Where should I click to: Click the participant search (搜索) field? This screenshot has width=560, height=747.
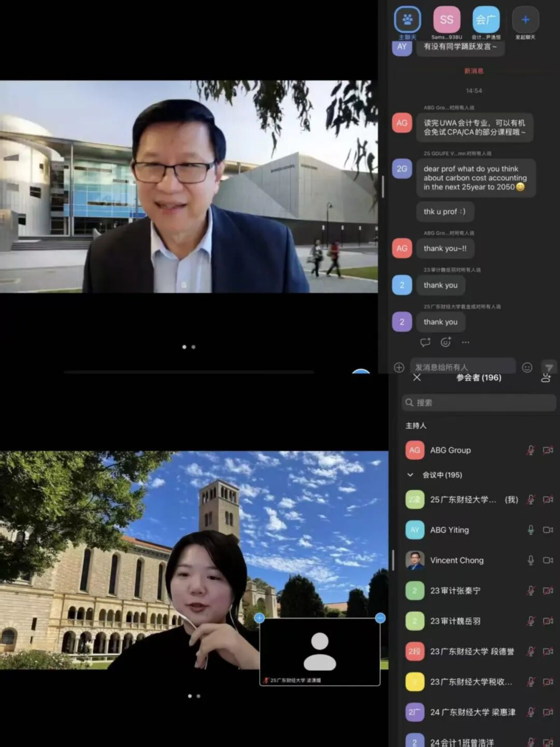tap(479, 403)
